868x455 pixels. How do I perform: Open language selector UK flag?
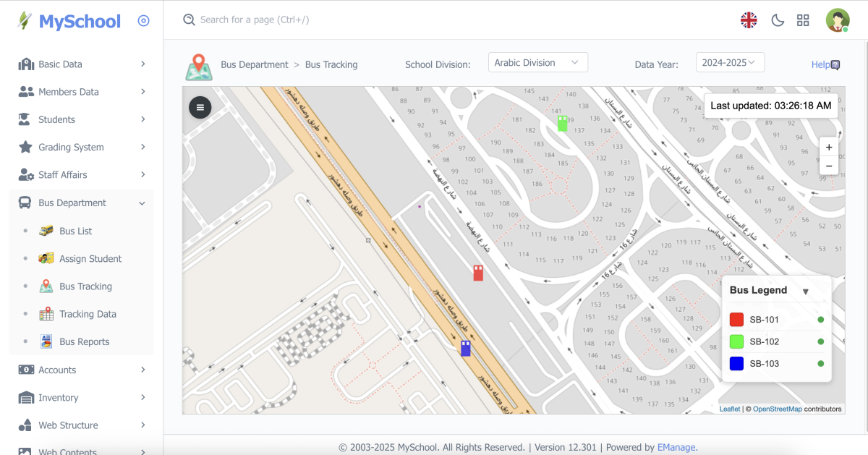click(x=749, y=20)
